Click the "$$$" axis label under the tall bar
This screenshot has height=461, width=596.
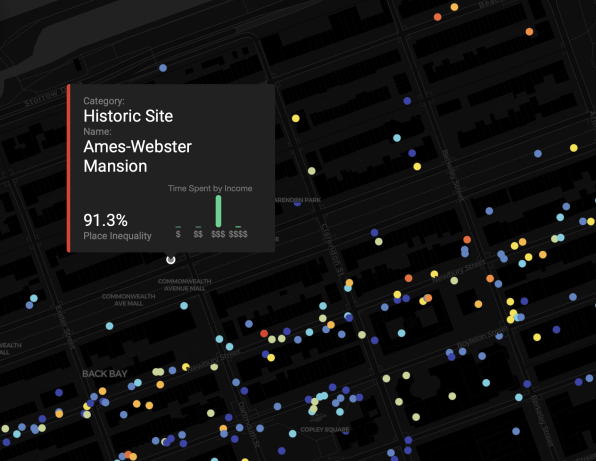218,234
